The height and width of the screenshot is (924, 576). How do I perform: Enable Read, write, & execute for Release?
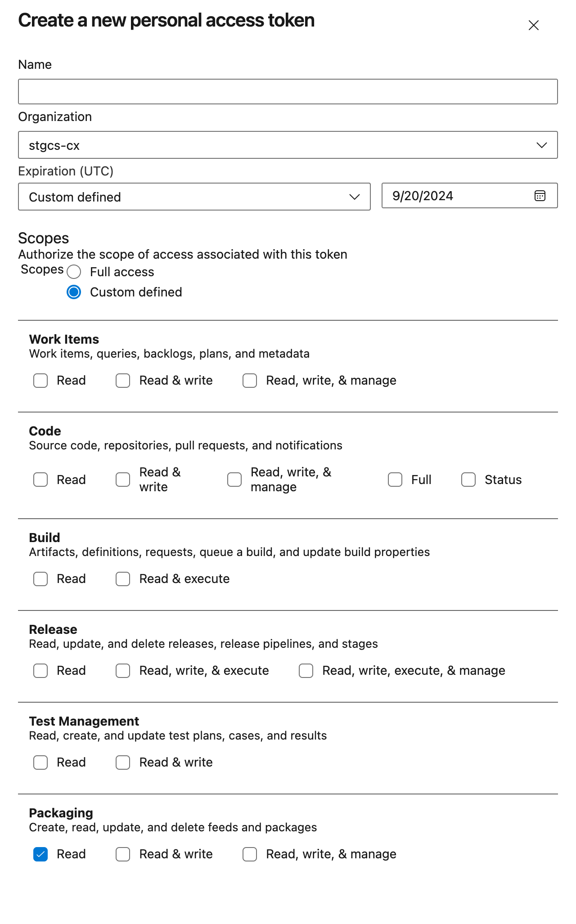point(122,671)
